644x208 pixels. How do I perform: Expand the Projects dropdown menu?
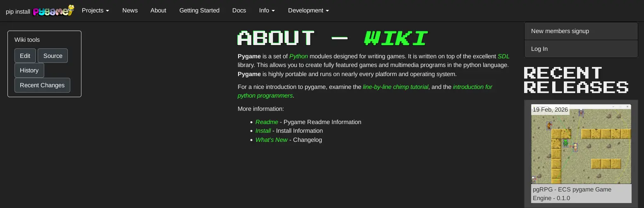[95, 10]
